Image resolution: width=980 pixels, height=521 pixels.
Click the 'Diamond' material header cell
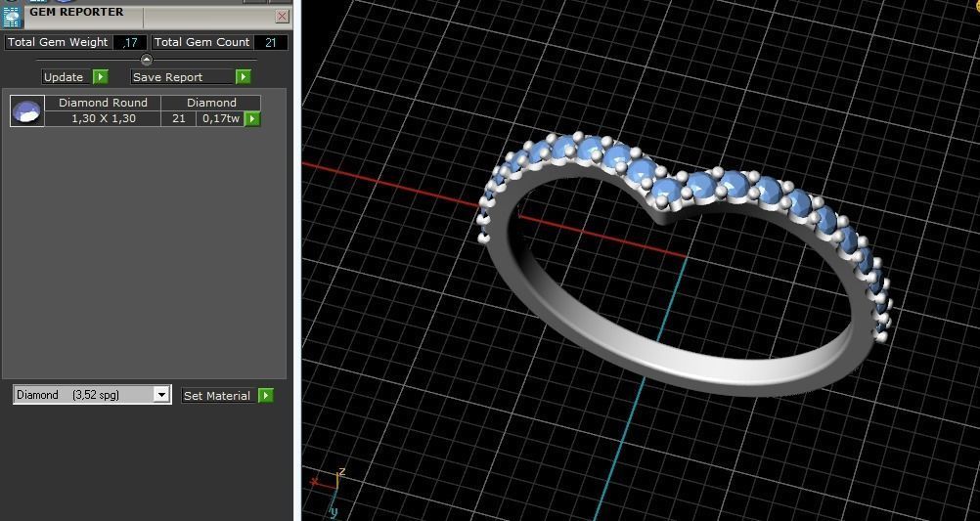211,103
